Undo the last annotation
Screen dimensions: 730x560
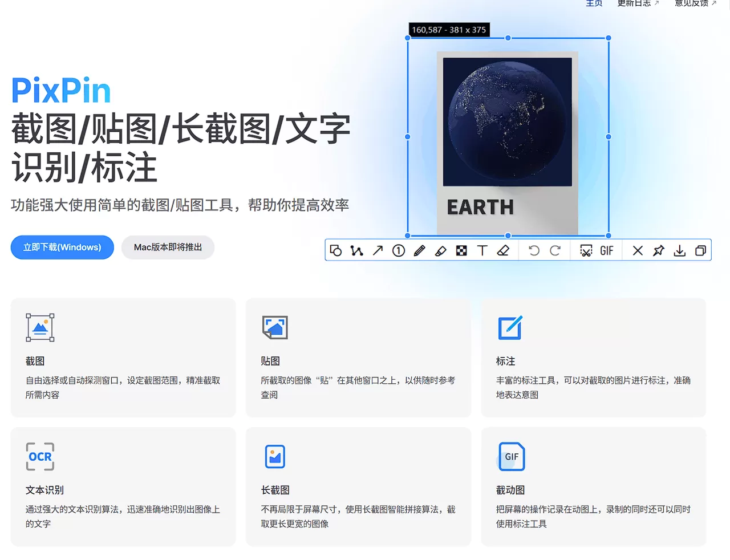(533, 250)
